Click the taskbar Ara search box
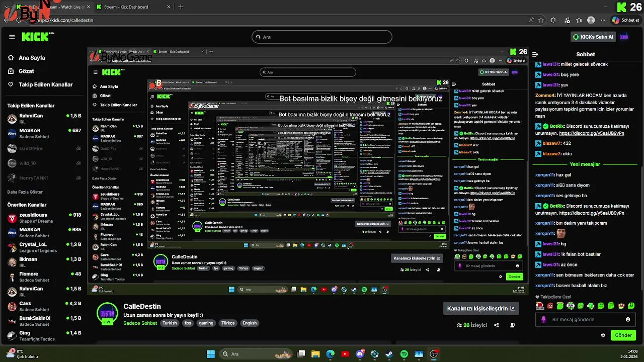This screenshot has width=644, height=362. click(255, 354)
